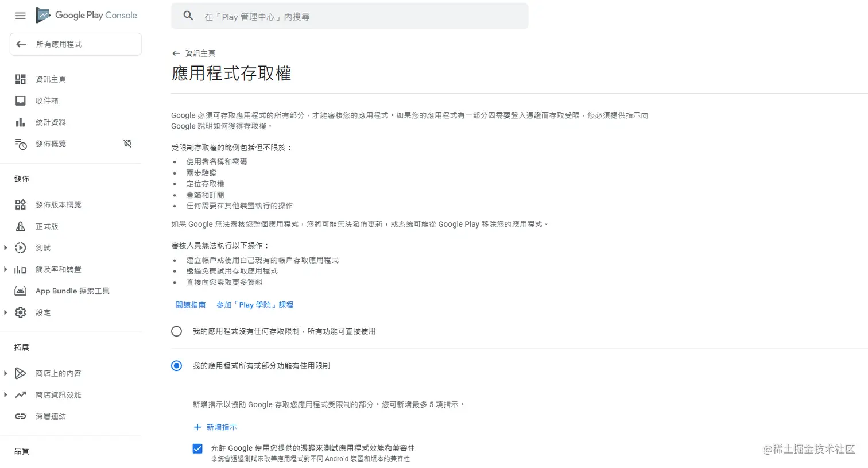Click the back arrow in 所有應用程式

[x=21, y=44]
